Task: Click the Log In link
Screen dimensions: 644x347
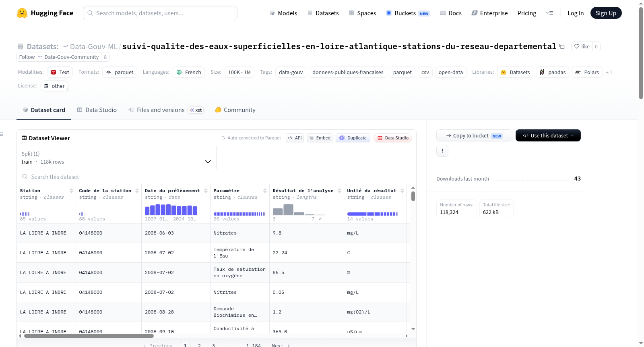Action: click(x=576, y=13)
